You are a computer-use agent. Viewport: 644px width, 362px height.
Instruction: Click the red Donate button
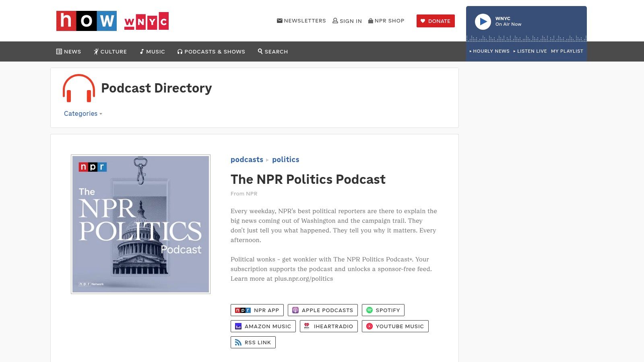point(436,21)
